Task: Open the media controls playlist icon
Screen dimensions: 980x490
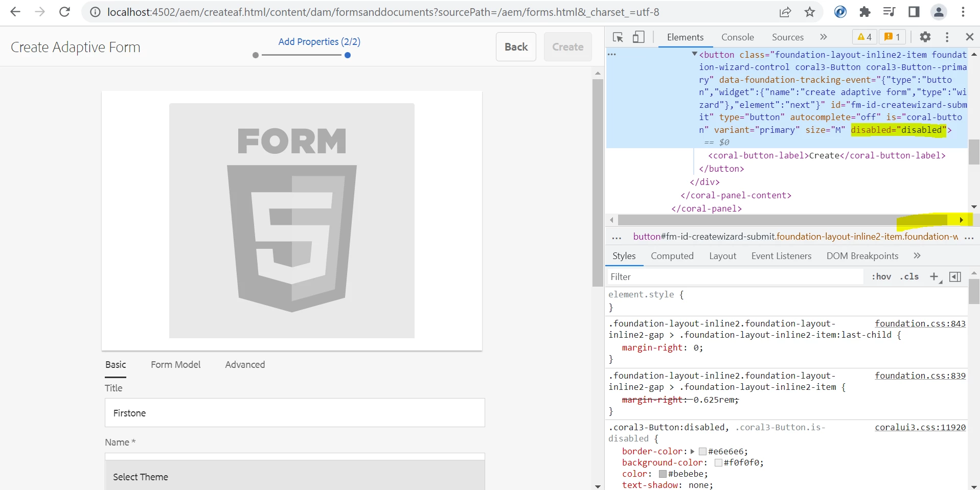Action: 889,12
